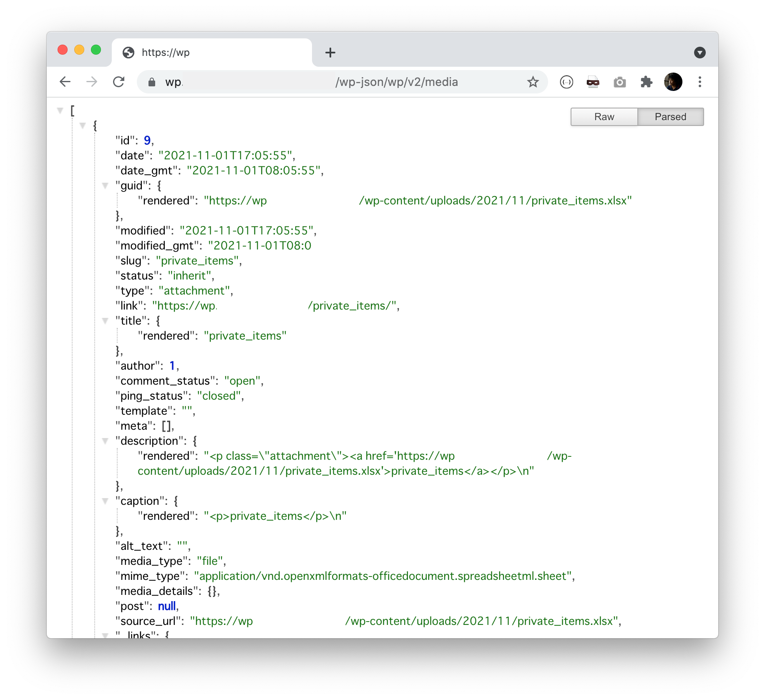Click the camera screenshot extension icon
Viewport: 765px width, 700px height.
(x=620, y=82)
